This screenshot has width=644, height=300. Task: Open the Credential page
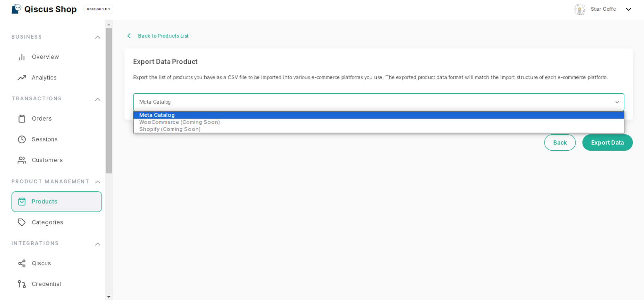(57, 284)
